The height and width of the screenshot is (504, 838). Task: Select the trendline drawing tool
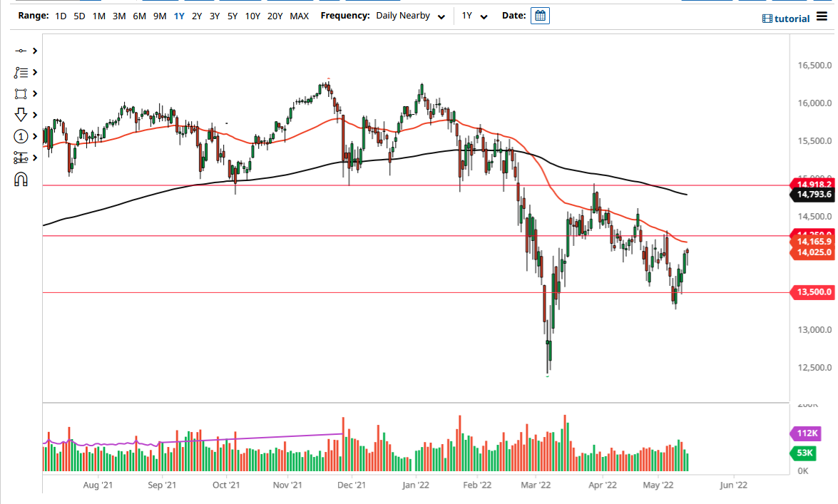(x=21, y=51)
